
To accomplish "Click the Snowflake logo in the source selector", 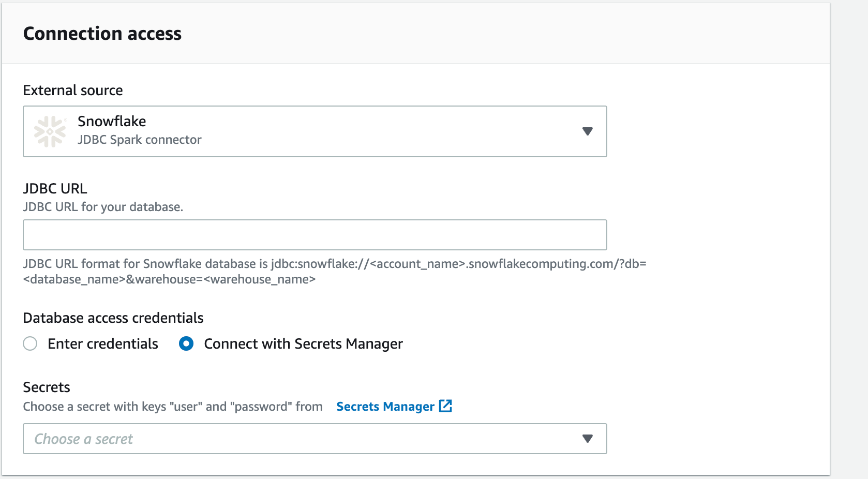I will point(50,131).
